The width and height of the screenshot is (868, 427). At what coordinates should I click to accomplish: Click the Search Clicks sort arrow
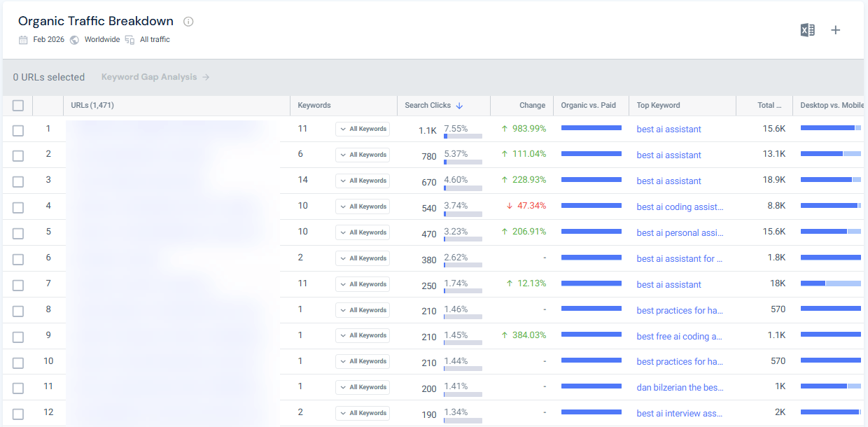click(x=459, y=106)
